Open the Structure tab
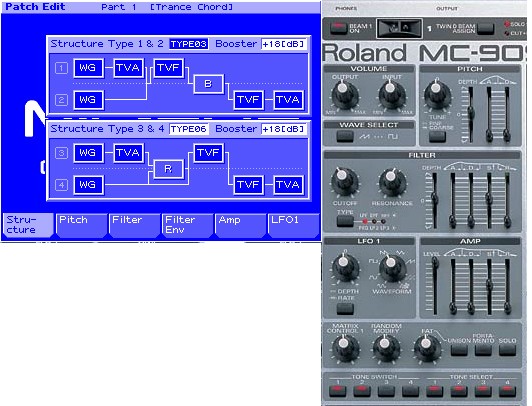The width and height of the screenshot is (532, 406). 27,225
